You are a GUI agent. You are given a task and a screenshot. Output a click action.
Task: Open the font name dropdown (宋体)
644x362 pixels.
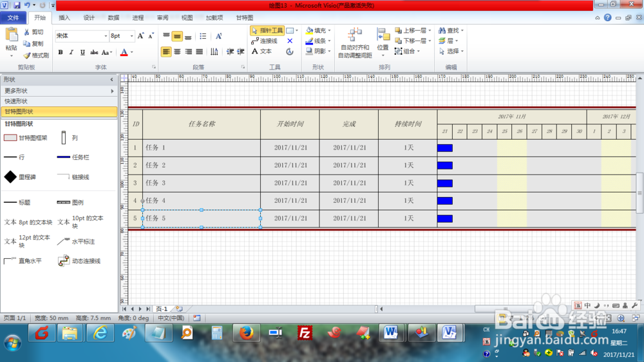[106, 36]
